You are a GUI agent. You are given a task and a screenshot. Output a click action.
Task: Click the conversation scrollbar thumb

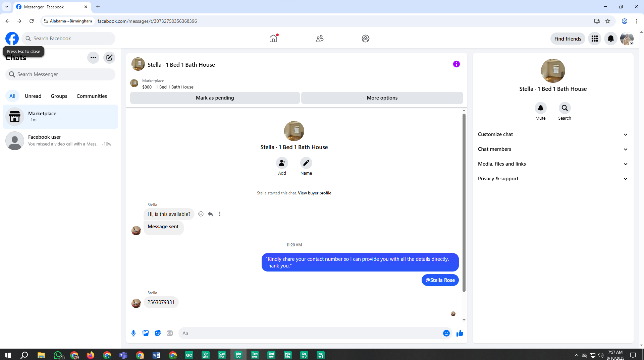pos(464,203)
